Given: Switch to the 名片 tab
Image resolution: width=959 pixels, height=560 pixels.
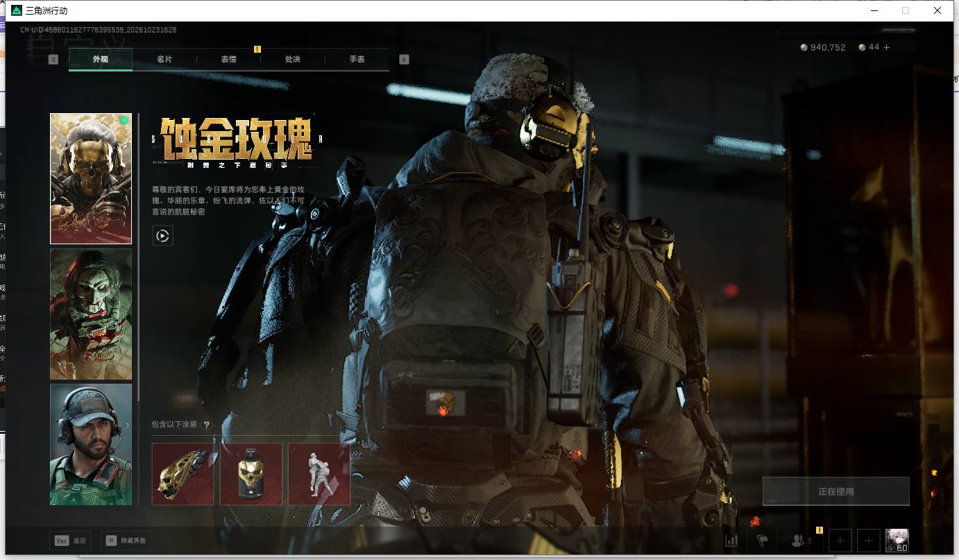Looking at the screenshot, I should pyautogui.click(x=164, y=60).
